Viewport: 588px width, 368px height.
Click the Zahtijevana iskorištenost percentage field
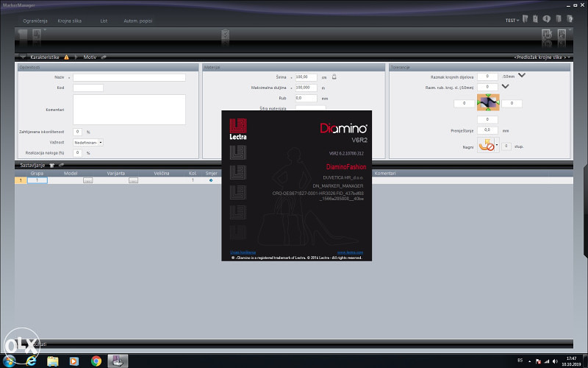(77, 132)
